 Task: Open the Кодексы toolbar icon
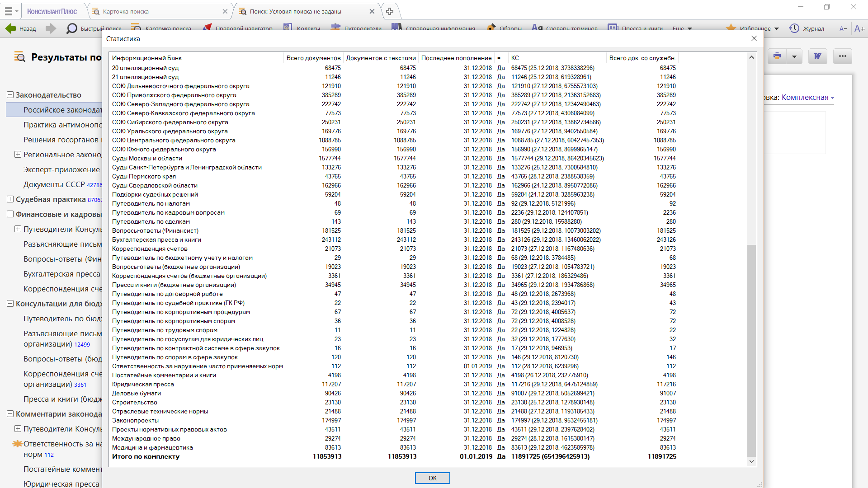point(288,28)
